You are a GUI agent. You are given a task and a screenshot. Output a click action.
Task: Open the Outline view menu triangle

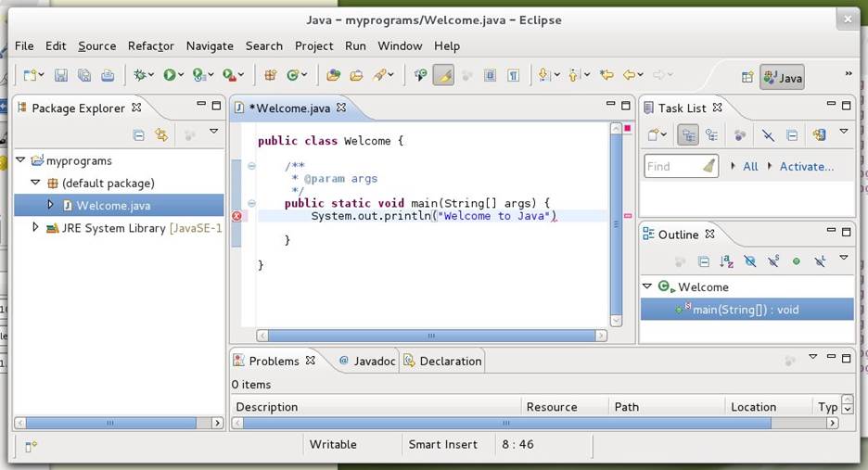coord(844,258)
